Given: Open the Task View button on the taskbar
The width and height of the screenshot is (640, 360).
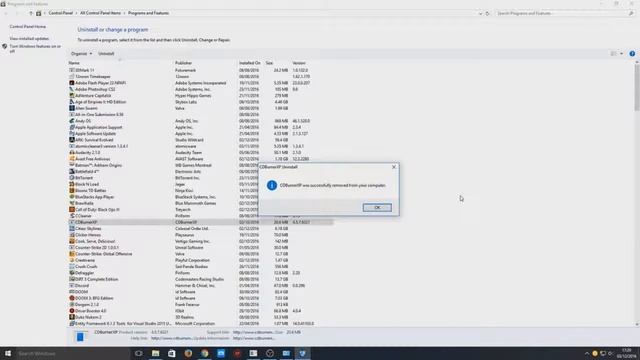Looking at the screenshot, I should 139,353.
